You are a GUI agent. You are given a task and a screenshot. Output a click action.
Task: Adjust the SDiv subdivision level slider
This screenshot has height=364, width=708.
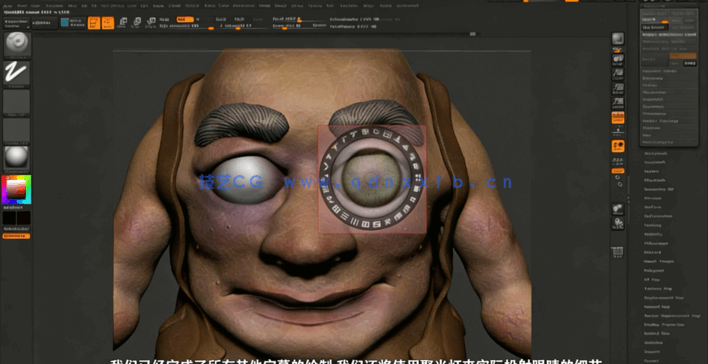(655, 20)
